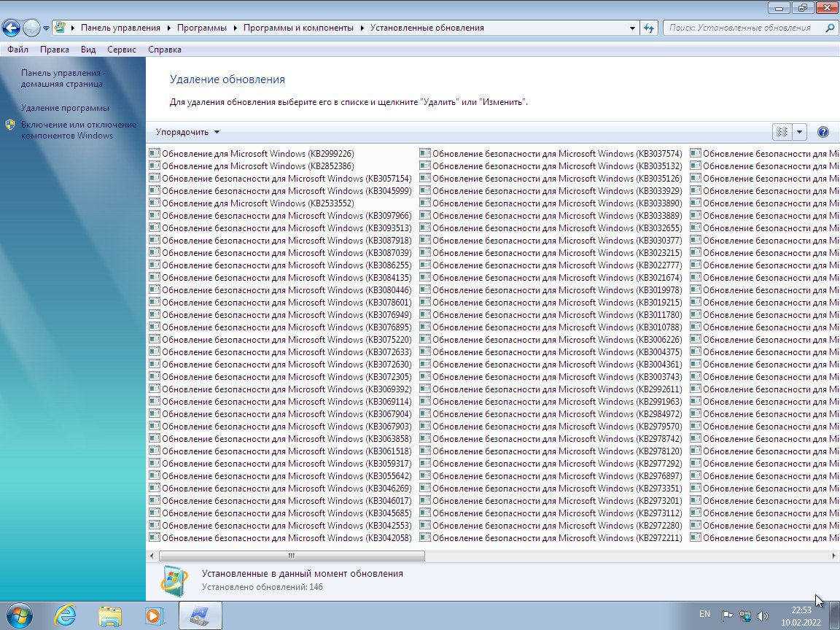Select security update KB3072633

pyautogui.click(x=280, y=352)
